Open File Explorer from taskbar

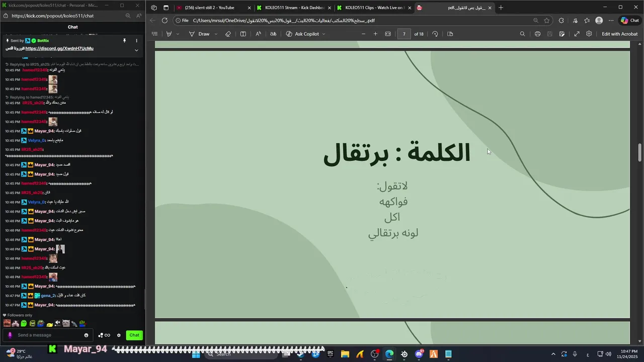tap(345, 354)
